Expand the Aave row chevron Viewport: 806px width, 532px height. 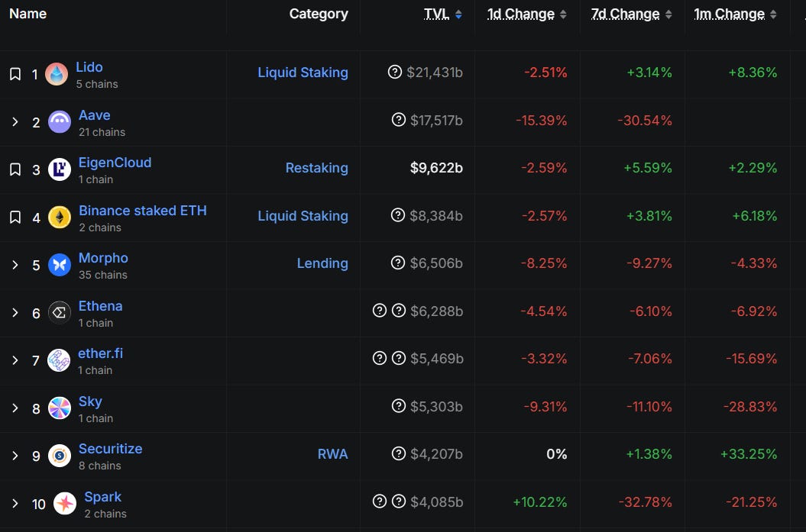point(15,121)
